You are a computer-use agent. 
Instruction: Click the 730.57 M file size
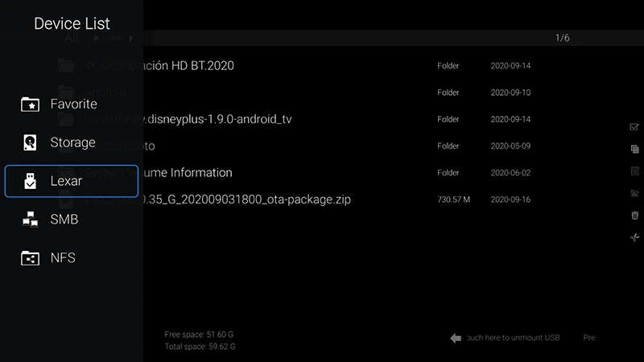(453, 200)
